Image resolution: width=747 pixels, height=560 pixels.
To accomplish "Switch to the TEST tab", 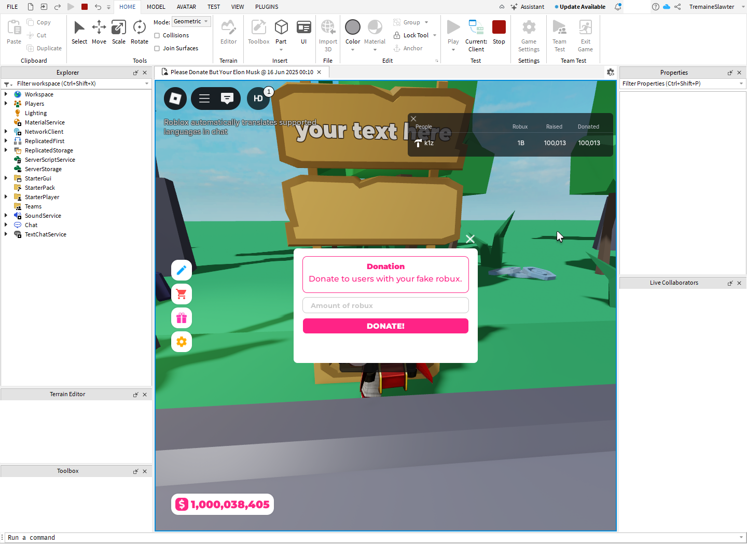I will (214, 7).
